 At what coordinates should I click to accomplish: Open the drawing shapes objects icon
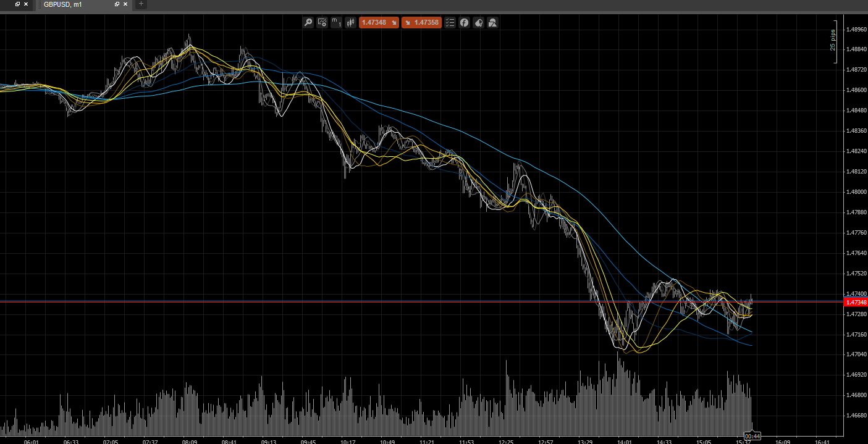point(478,22)
